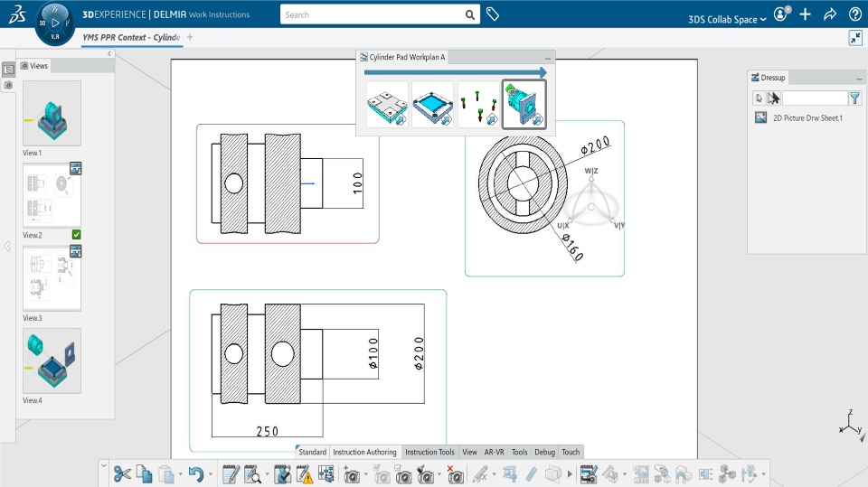Select 2D Picture Drw Sheet.1 item
The image size is (868, 487).
click(798, 117)
